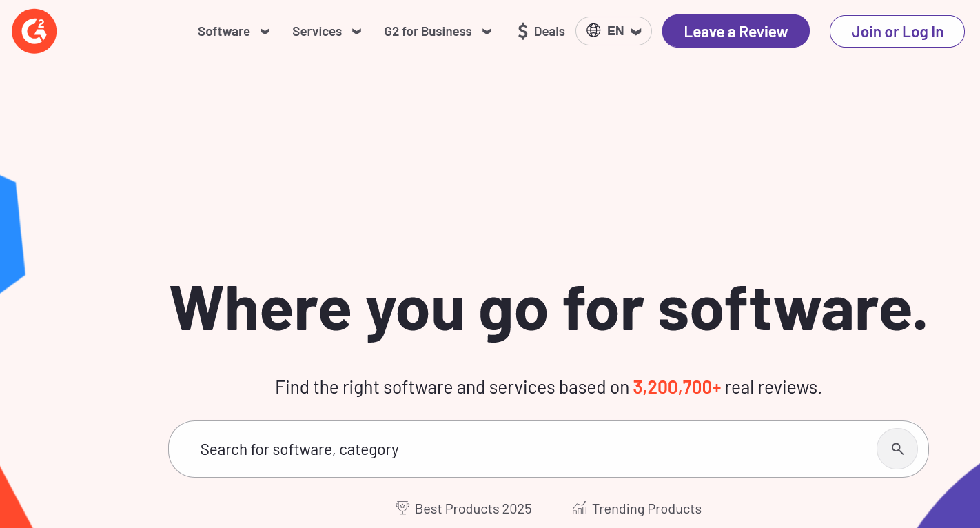Image resolution: width=980 pixels, height=528 pixels.
Task: Expand the G2 for Business chevron
Action: pos(487,32)
